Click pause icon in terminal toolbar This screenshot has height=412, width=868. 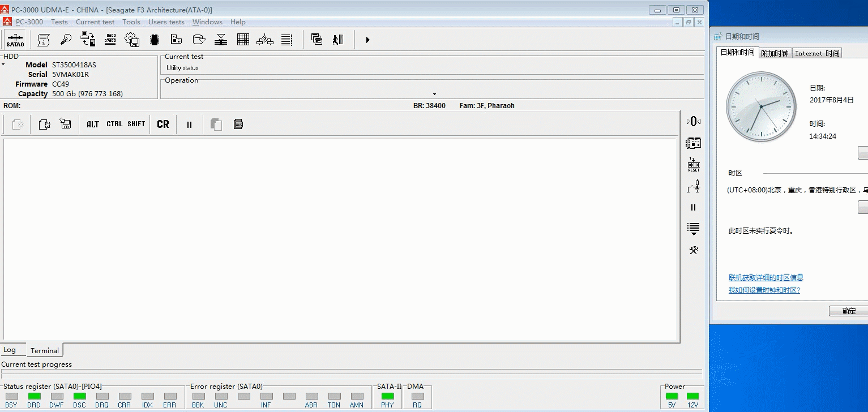pos(190,125)
